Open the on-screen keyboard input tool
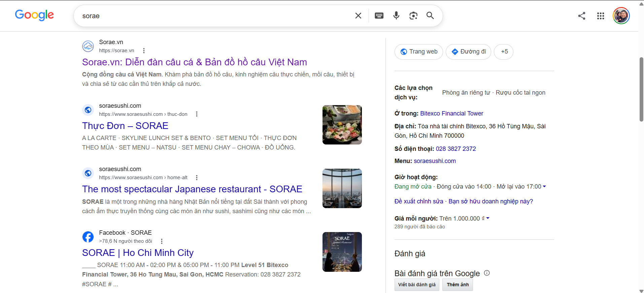The image size is (644, 293). click(379, 15)
